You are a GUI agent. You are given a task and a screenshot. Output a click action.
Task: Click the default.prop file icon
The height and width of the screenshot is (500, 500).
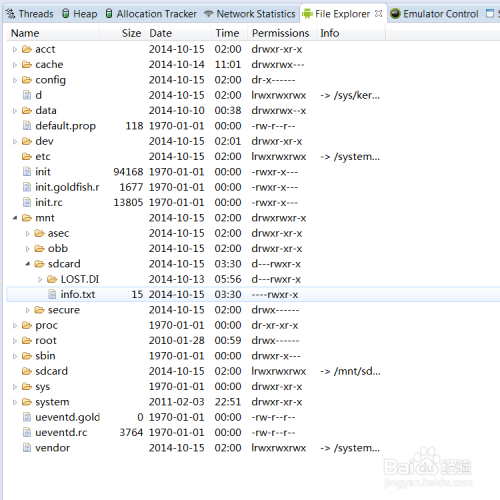27,126
